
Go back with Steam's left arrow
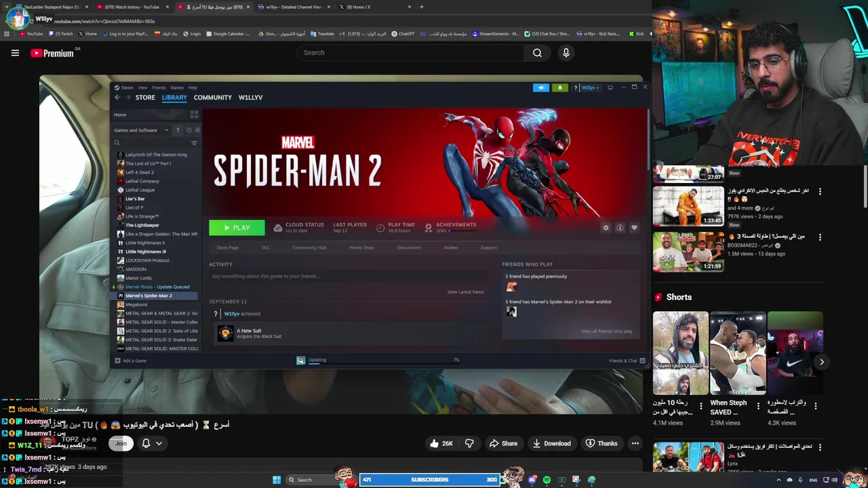[x=117, y=98]
